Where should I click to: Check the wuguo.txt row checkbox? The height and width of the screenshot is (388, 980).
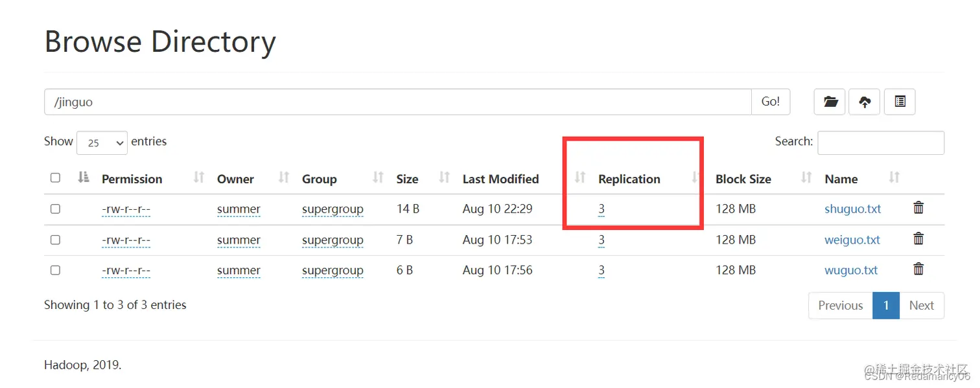pyautogui.click(x=55, y=270)
